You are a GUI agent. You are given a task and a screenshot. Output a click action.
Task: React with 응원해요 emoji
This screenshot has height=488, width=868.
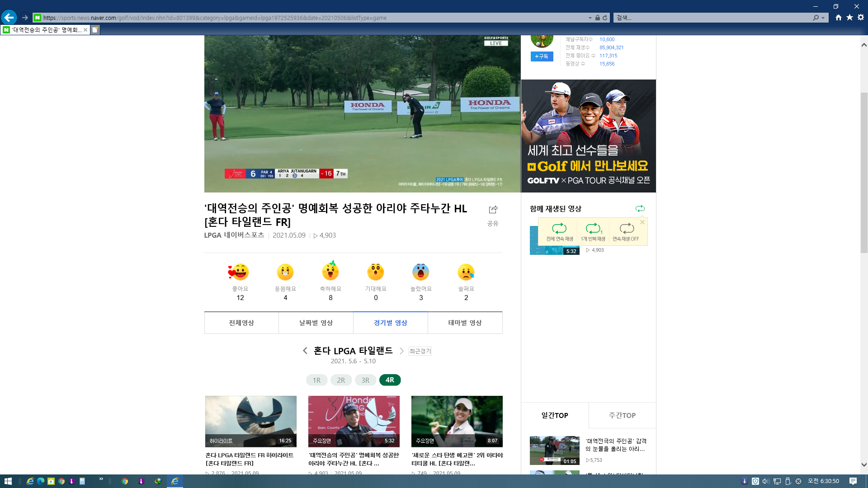click(285, 272)
